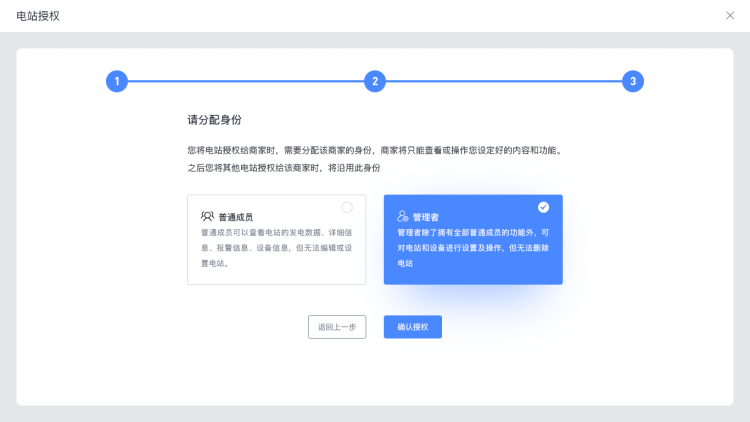750x422 pixels.
Task: Confirm with the 确认授权 button
Action: (x=412, y=327)
